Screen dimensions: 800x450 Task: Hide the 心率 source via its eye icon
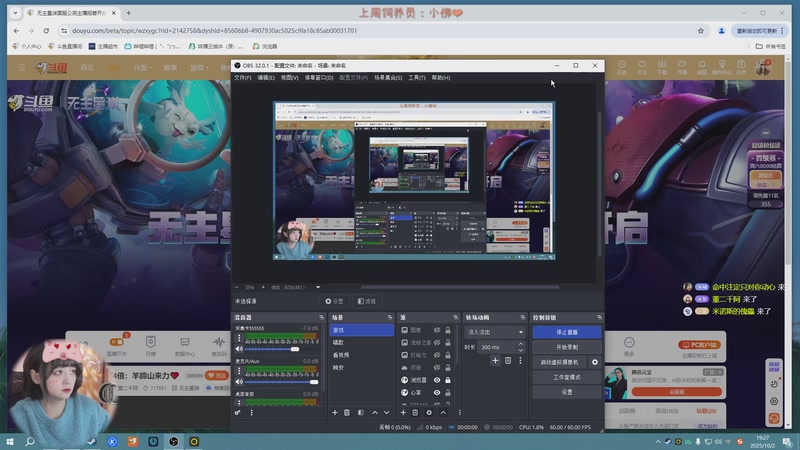tap(437, 392)
